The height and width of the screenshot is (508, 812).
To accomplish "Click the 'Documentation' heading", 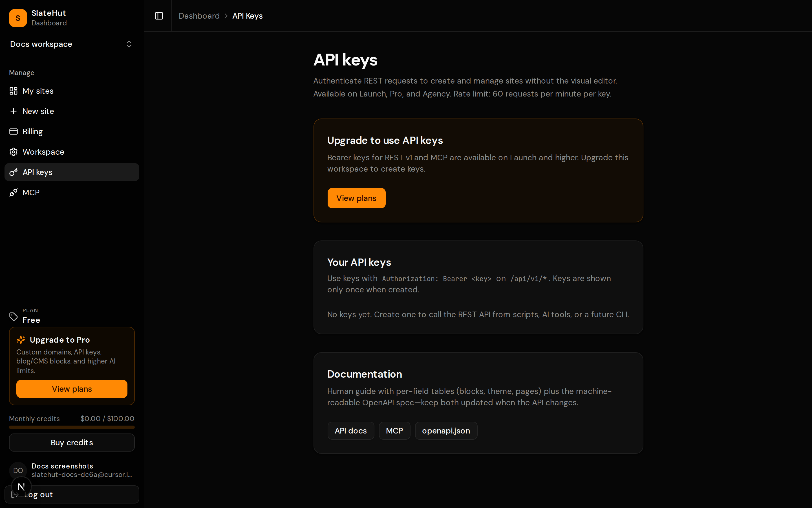I will pos(364,374).
